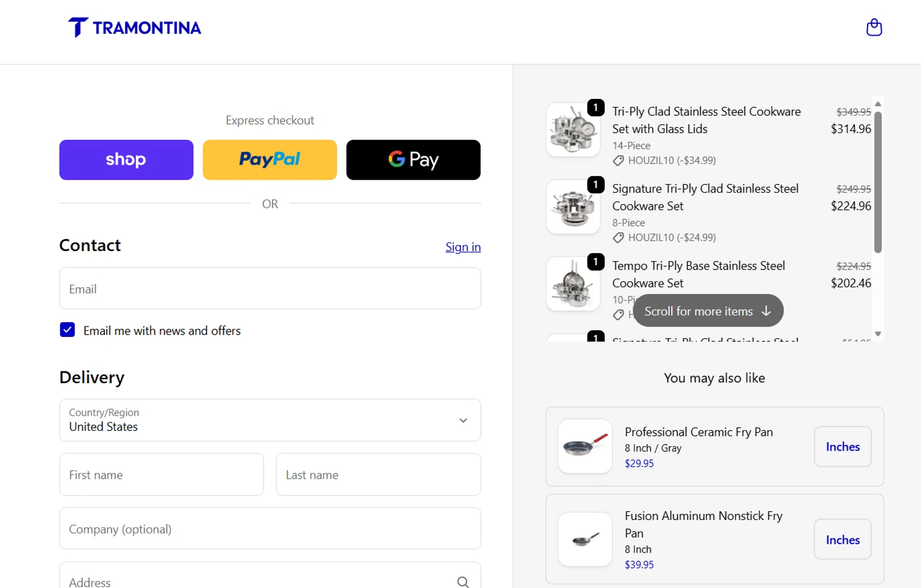Click the $29.95 price
The height and width of the screenshot is (588, 921).
[x=639, y=463]
